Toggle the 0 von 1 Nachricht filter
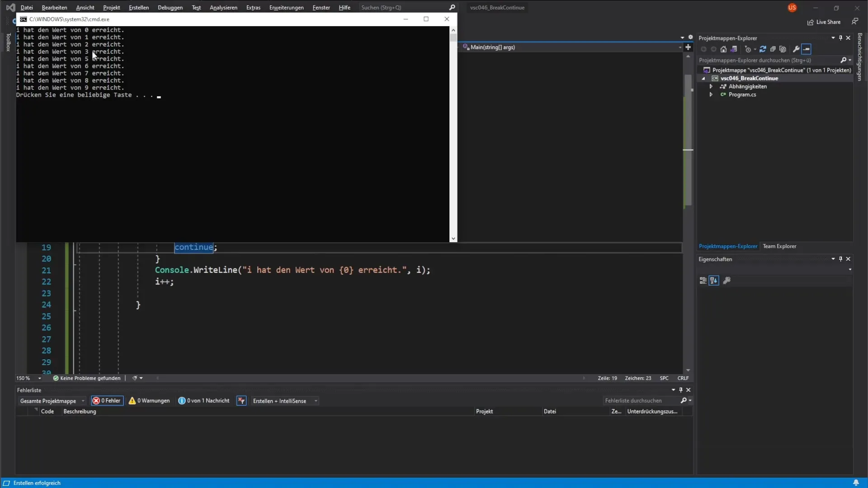 coord(204,401)
